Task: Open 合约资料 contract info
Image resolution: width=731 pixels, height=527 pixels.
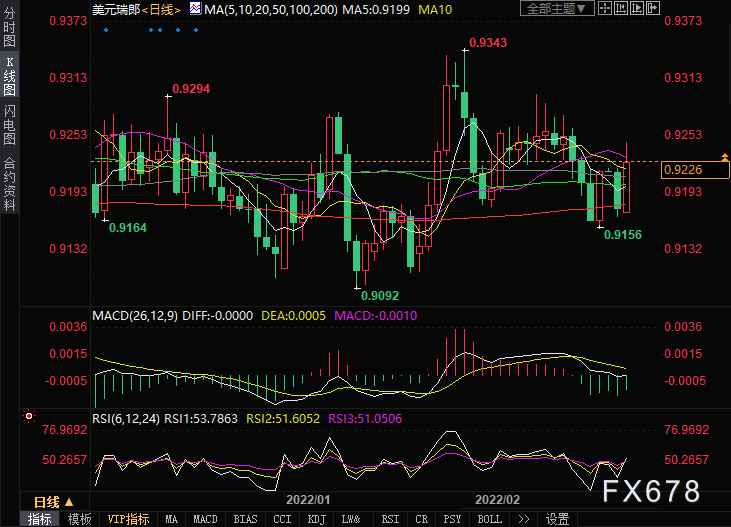Action: [9, 183]
